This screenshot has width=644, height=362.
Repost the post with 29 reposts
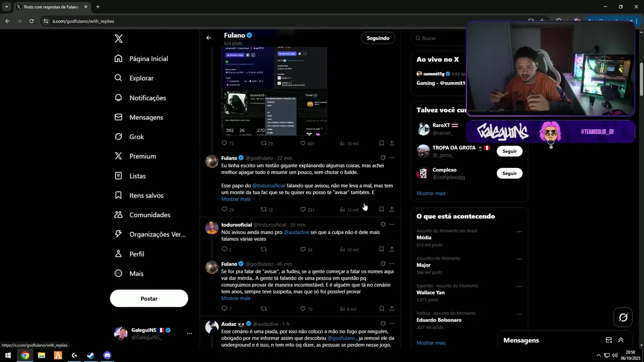tap(267, 143)
